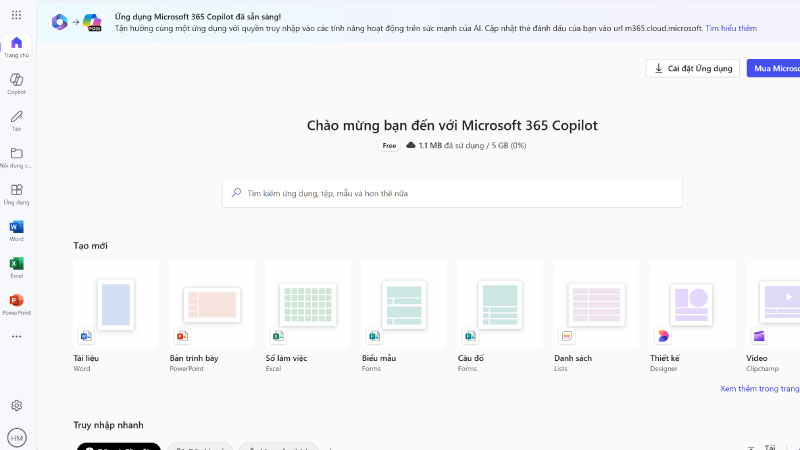Viewport: 800px width, 450px height.
Task: Open the settings gear icon
Action: [16, 405]
